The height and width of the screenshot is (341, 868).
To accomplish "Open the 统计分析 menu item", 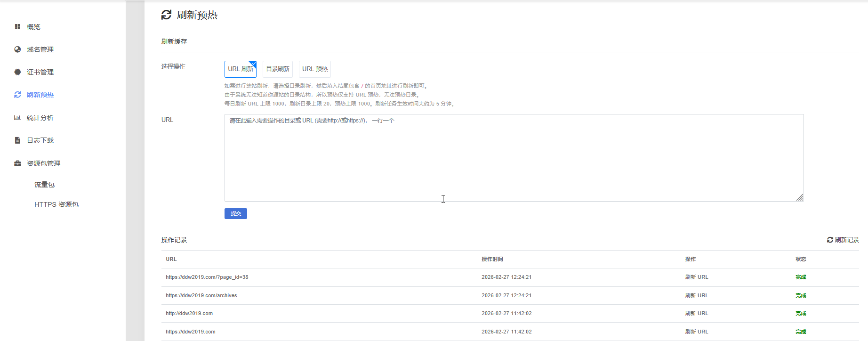I will point(40,118).
